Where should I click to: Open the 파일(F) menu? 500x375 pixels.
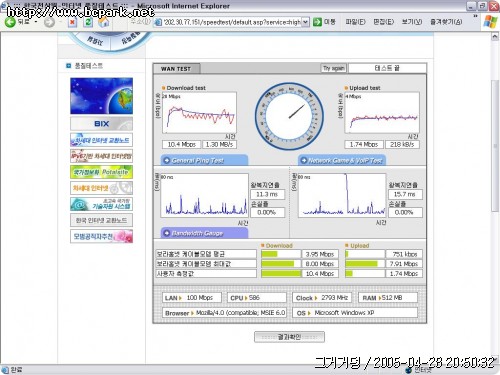point(355,22)
